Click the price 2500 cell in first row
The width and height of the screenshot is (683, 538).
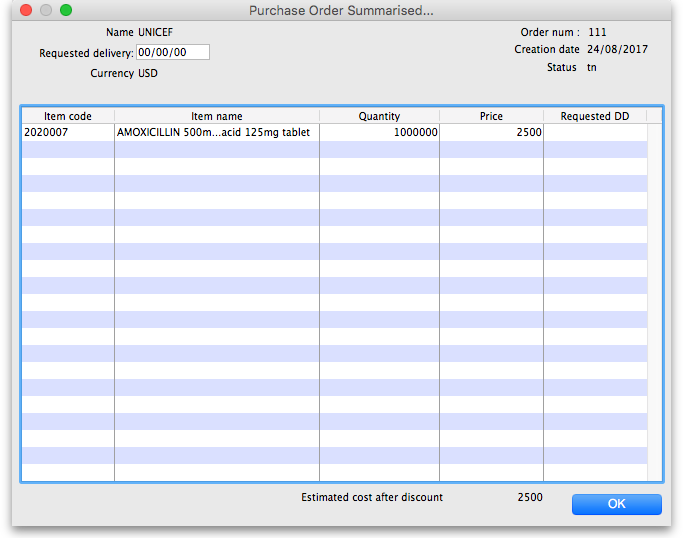coord(491,132)
